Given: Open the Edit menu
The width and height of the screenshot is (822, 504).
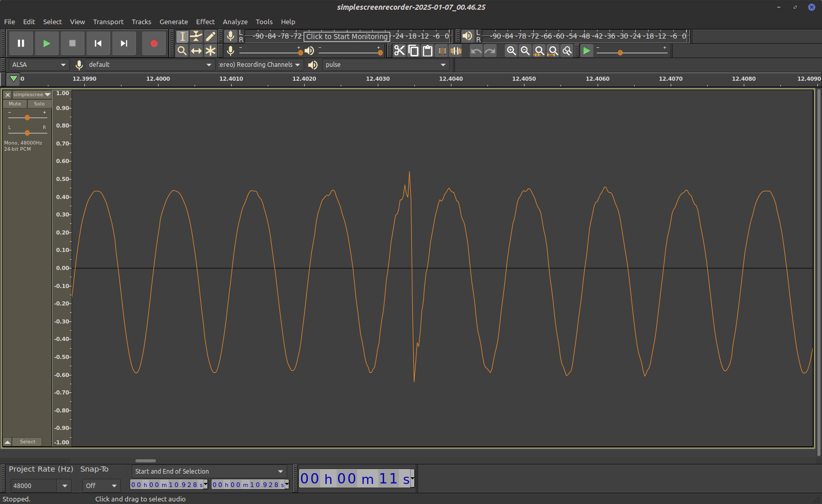Looking at the screenshot, I should [x=29, y=22].
